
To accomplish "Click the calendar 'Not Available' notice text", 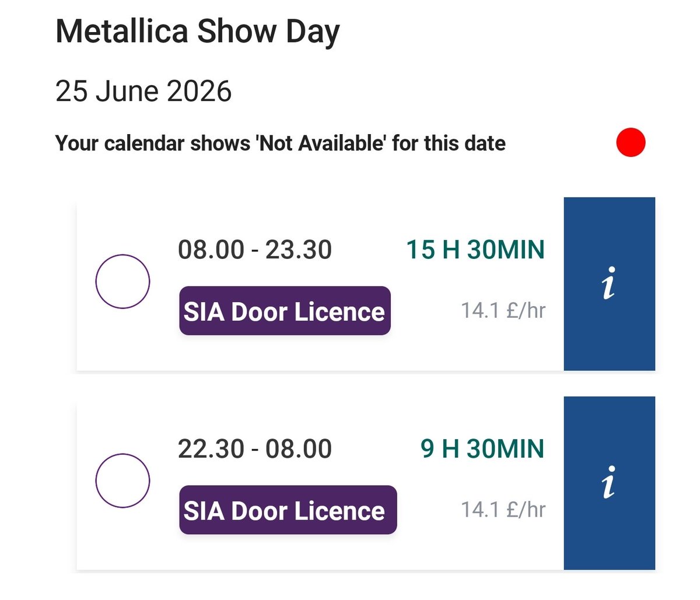I will coord(280,143).
